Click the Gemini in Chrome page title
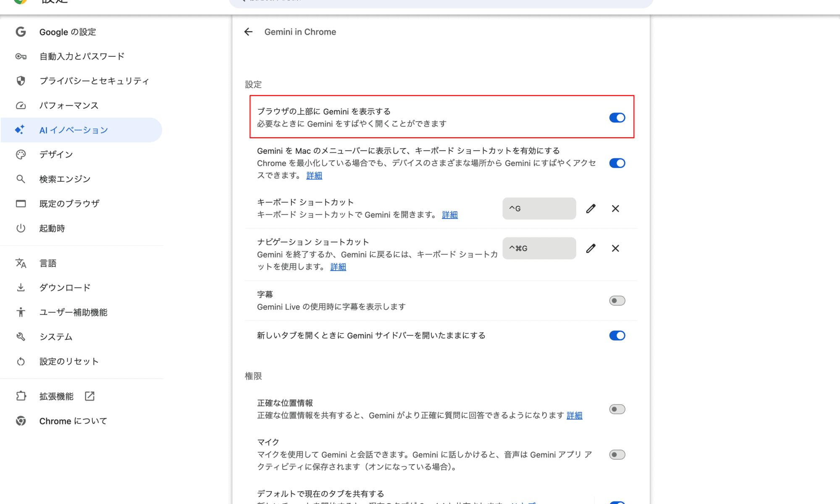840x504 pixels. pos(300,32)
